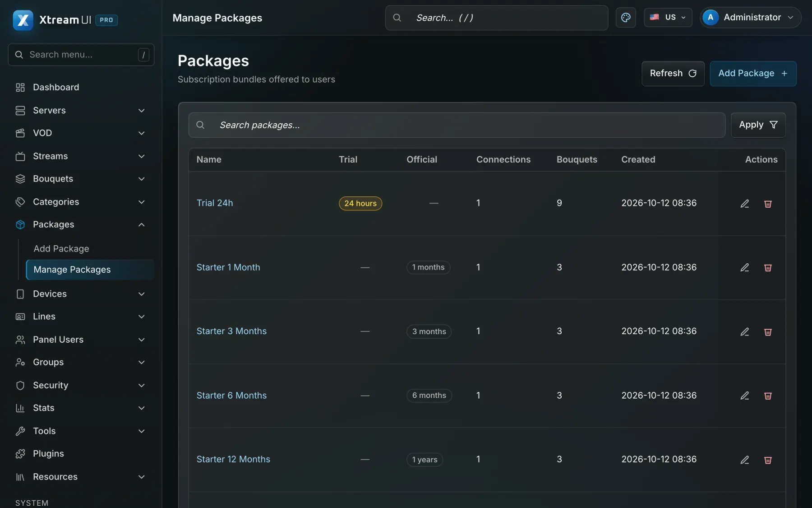The width and height of the screenshot is (812, 508).
Task: Edit the Starter 12 Months package
Action: pos(745,460)
